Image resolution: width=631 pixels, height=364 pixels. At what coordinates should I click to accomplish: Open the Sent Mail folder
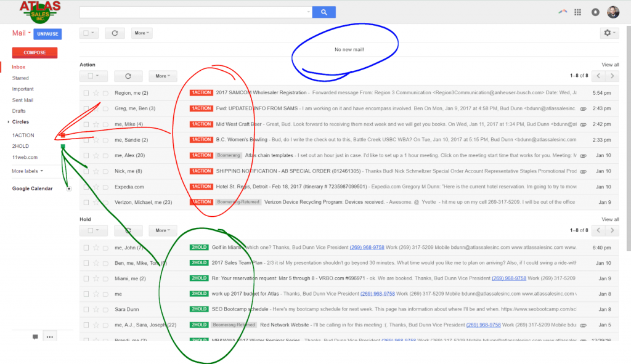pos(23,100)
